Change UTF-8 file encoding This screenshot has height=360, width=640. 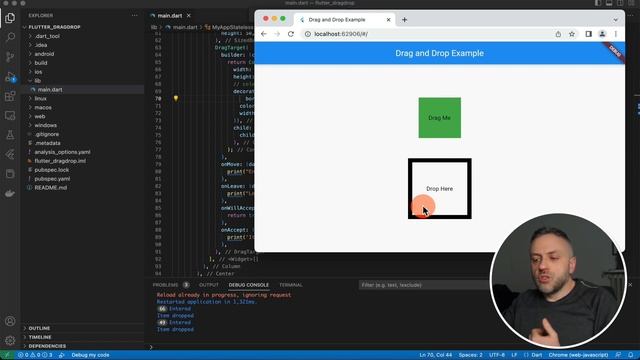pyautogui.click(x=497, y=355)
